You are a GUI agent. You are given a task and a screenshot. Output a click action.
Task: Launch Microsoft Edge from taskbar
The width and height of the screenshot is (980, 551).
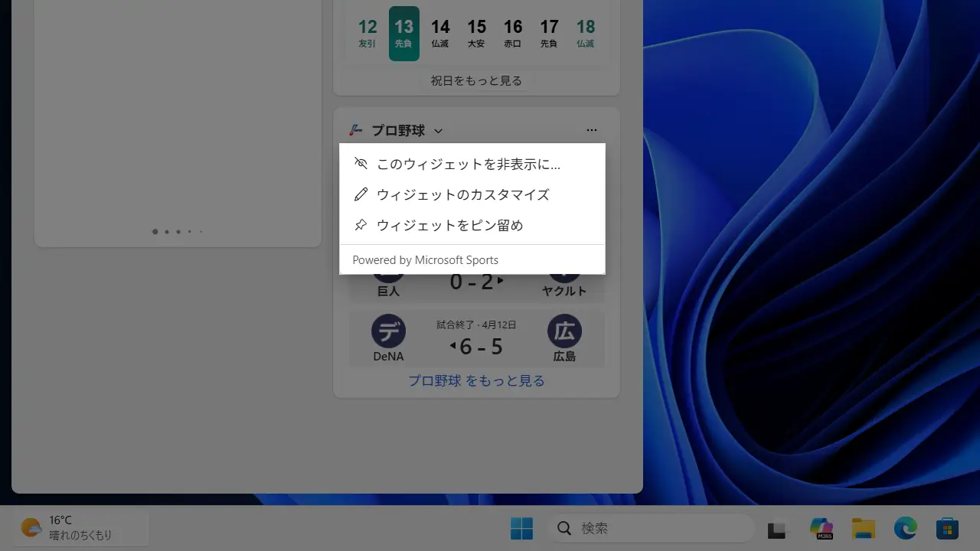pyautogui.click(x=906, y=528)
